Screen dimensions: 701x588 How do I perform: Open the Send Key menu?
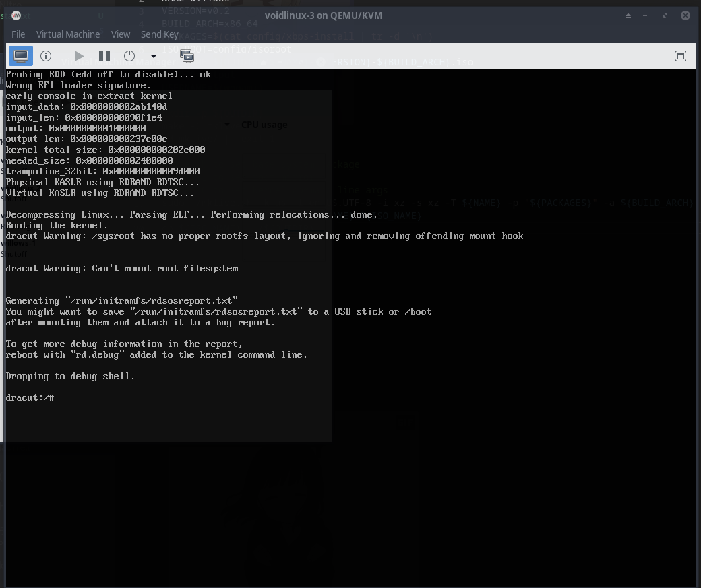159,34
